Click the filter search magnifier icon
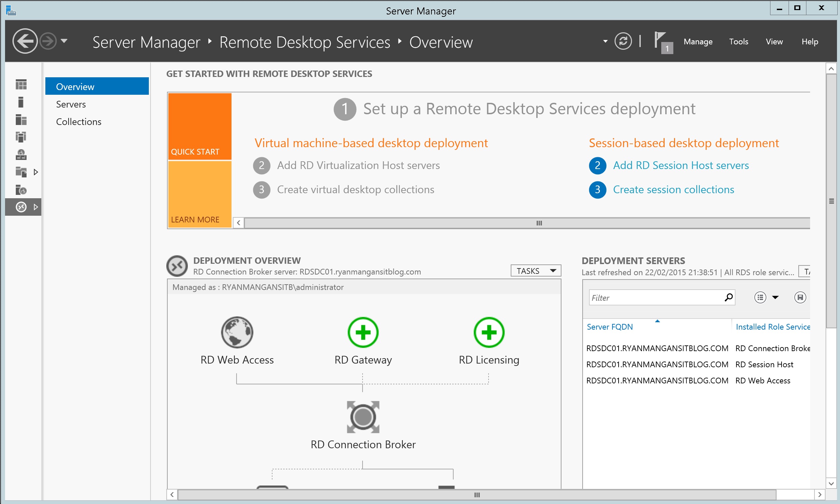The height and width of the screenshot is (504, 840). 729,297
